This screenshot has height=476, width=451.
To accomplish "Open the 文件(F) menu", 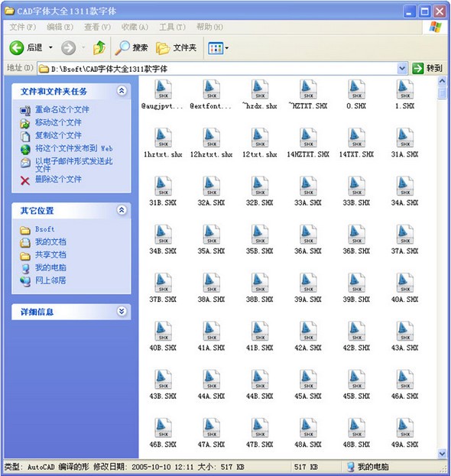I will point(22,27).
